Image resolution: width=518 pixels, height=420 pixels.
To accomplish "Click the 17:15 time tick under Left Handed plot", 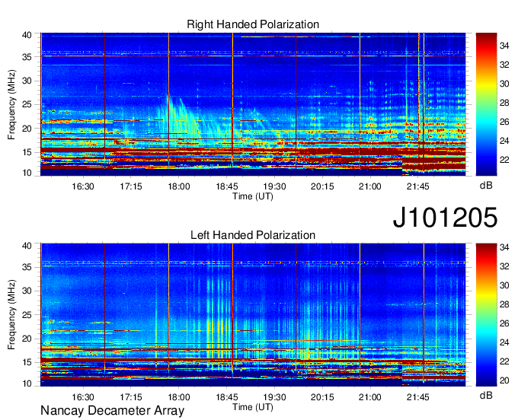I will coord(131,397).
